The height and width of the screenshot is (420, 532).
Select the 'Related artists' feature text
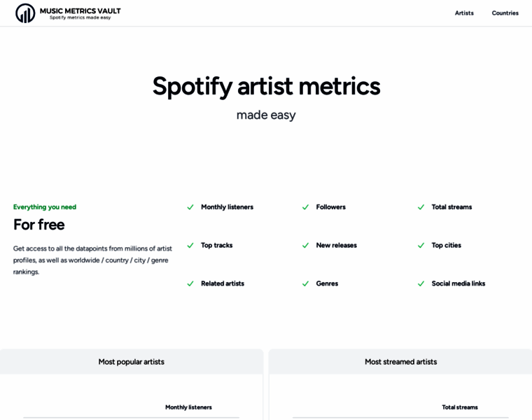pos(222,283)
